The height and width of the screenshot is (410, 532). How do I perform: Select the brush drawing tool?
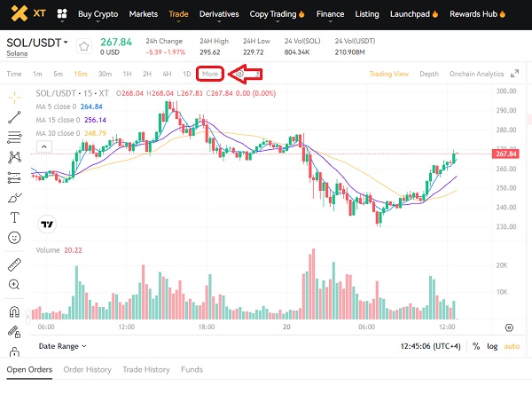[x=14, y=197]
